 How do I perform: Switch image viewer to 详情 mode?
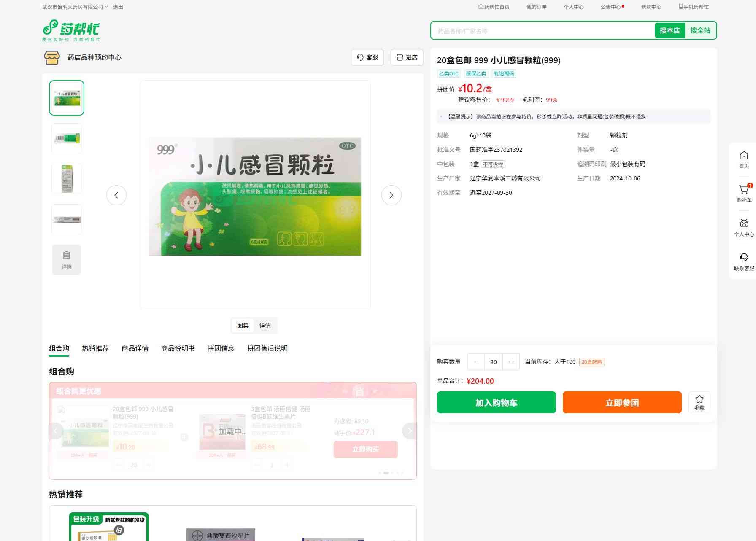click(265, 326)
